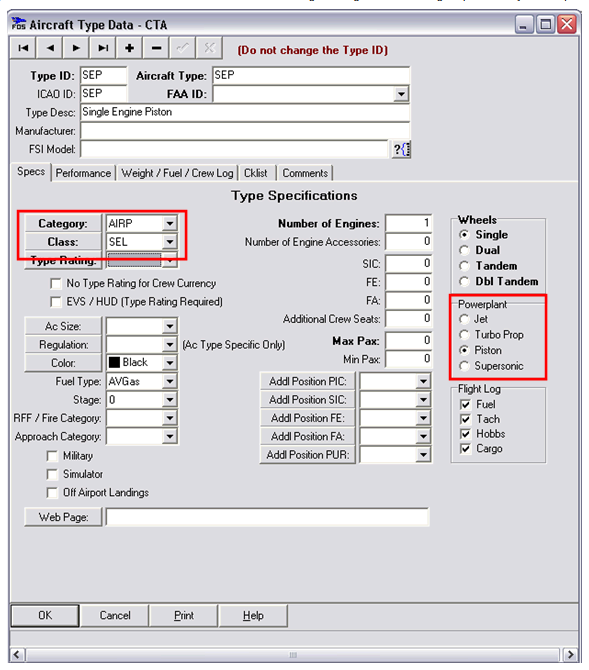Screen dimensions: 589x670
Task: Select Dual wheels option
Action: pyautogui.click(x=464, y=250)
